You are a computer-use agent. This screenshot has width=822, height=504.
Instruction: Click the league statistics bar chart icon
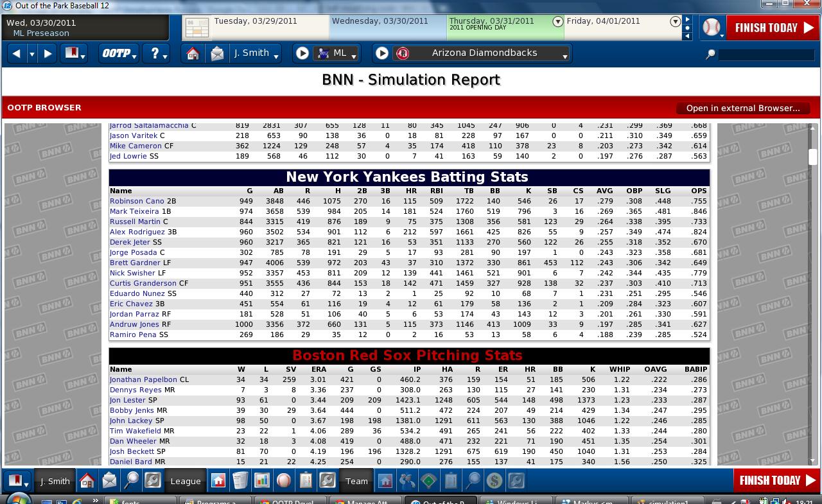[x=262, y=480]
